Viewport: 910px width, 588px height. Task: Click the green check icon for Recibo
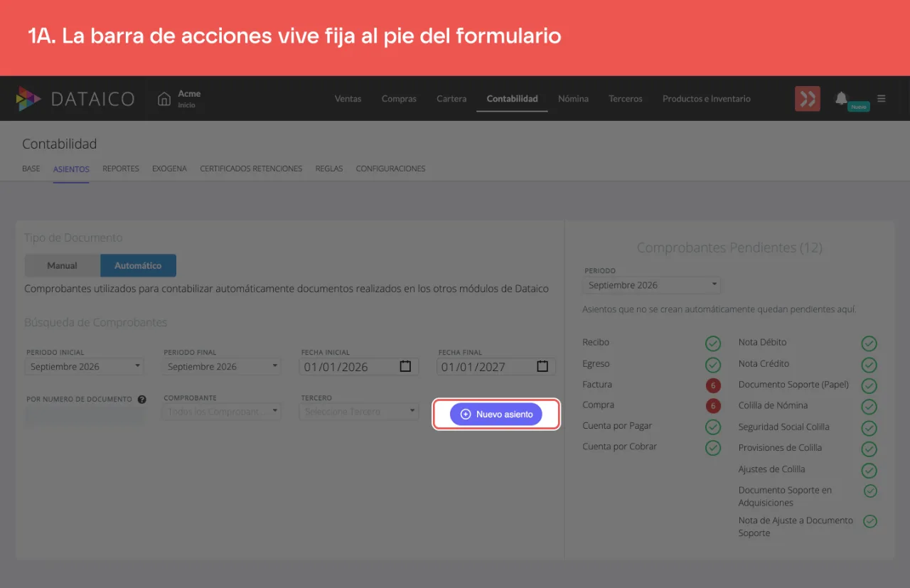(x=713, y=343)
